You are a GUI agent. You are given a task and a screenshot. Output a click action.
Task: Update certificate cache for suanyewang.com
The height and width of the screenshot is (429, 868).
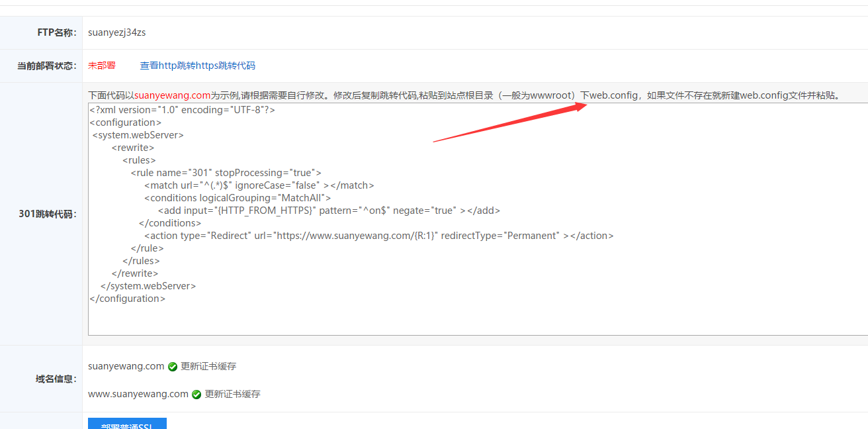pos(208,366)
